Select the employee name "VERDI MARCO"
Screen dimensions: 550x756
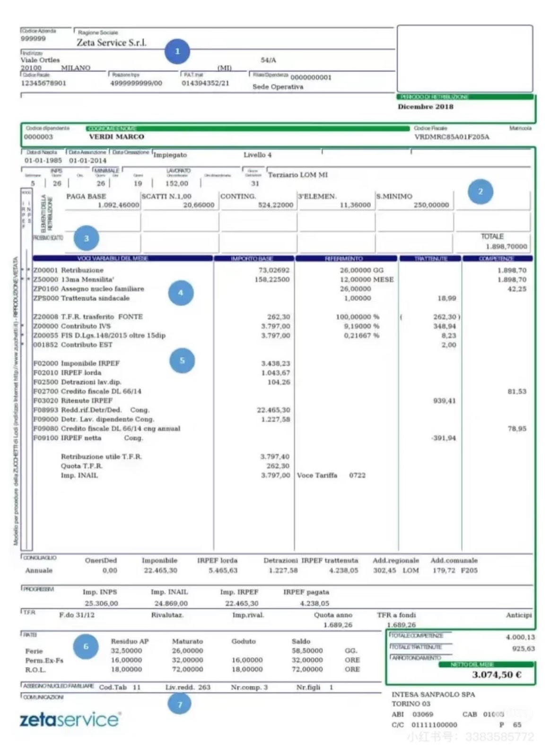116,137
